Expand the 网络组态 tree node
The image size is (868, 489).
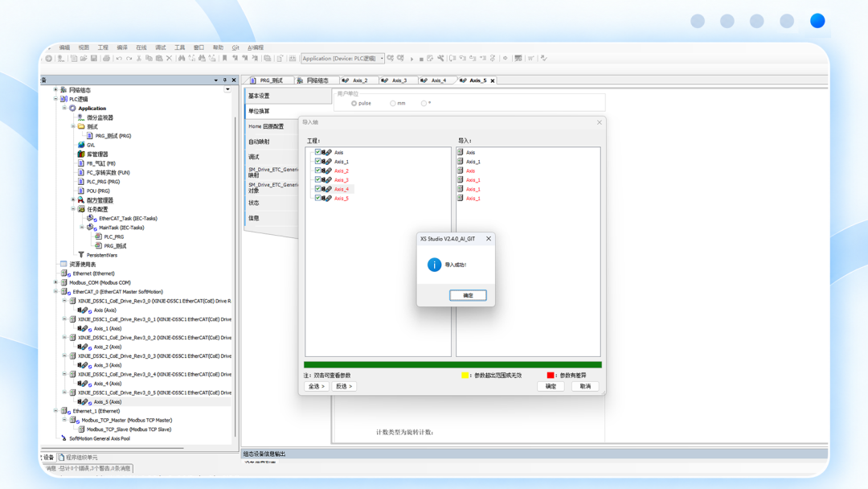[x=56, y=90]
